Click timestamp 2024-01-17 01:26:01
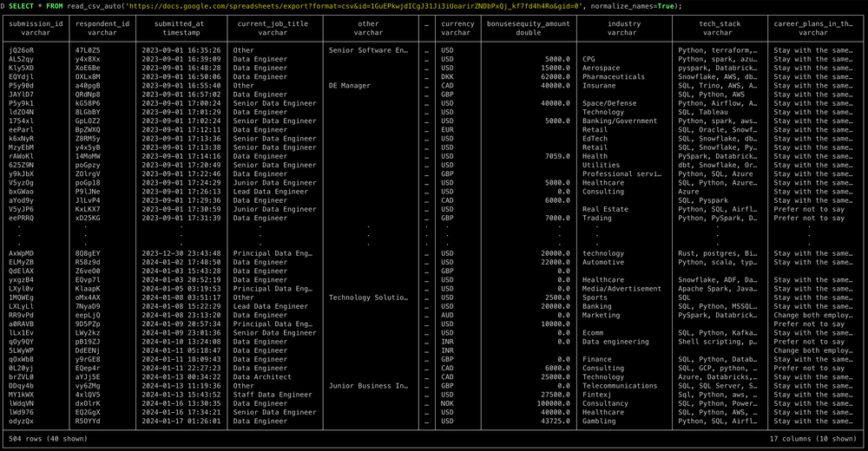 (x=181, y=422)
